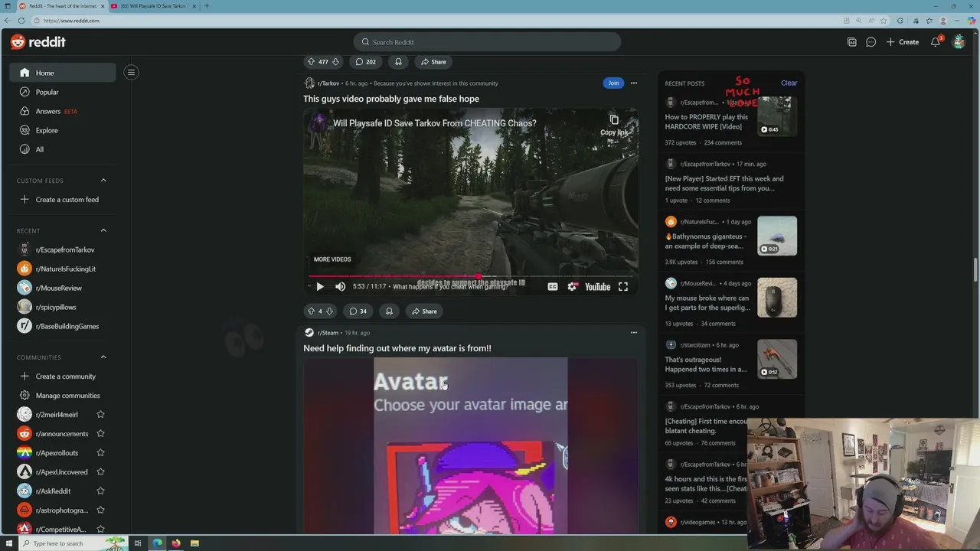Open Popular in the sidebar
Image resolution: width=980 pixels, height=551 pixels.
63,92
